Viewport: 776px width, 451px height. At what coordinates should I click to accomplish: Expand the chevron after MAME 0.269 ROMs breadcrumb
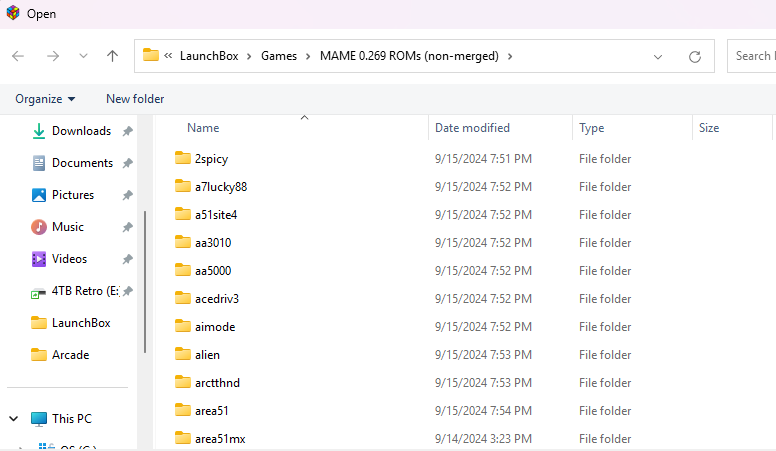tap(510, 56)
